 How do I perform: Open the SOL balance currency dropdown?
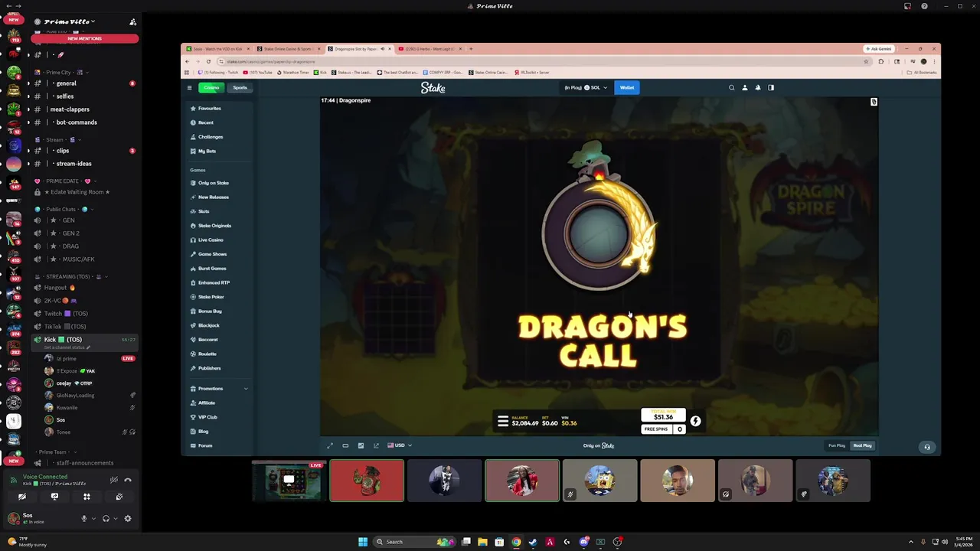click(x=586, y=87)
